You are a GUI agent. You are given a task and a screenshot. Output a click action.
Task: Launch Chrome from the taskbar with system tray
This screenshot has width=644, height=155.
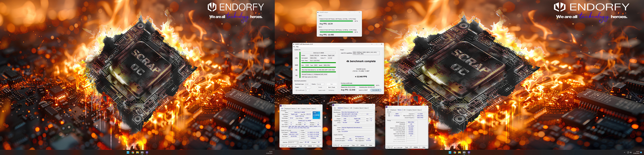tap(455, 153)
